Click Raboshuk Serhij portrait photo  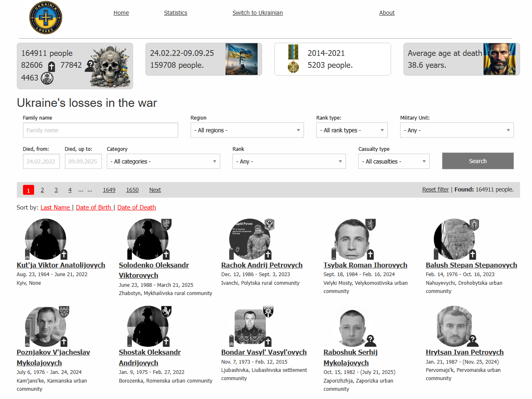click(x=352, y=326)
